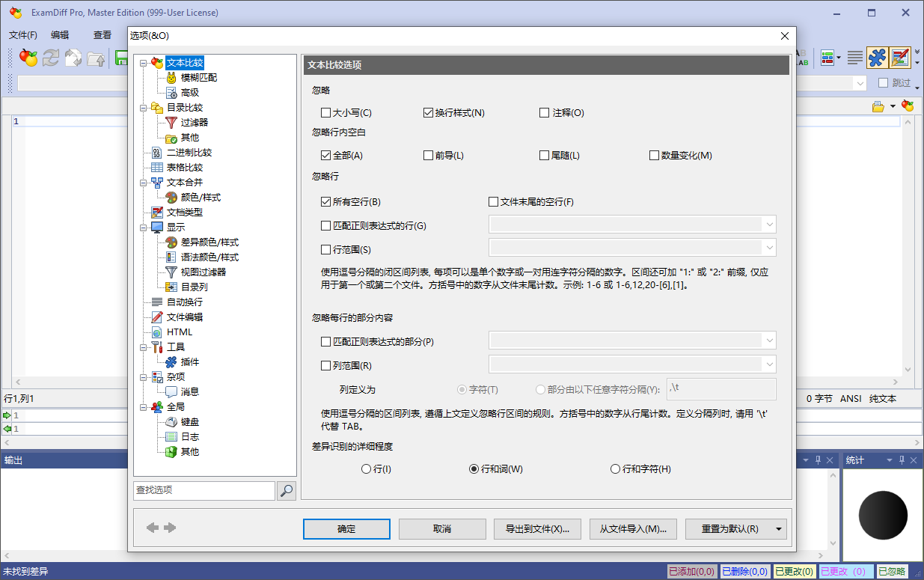This screenshot has height=580, width=924.
Task: Select 颜色/样式 palette icon under 文本合并
Action: point(171,198)
